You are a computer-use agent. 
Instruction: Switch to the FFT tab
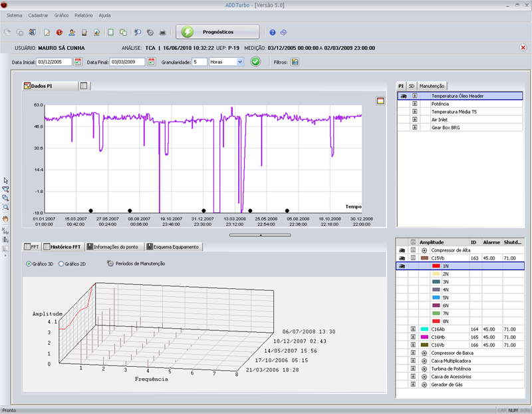pos(31,247)
